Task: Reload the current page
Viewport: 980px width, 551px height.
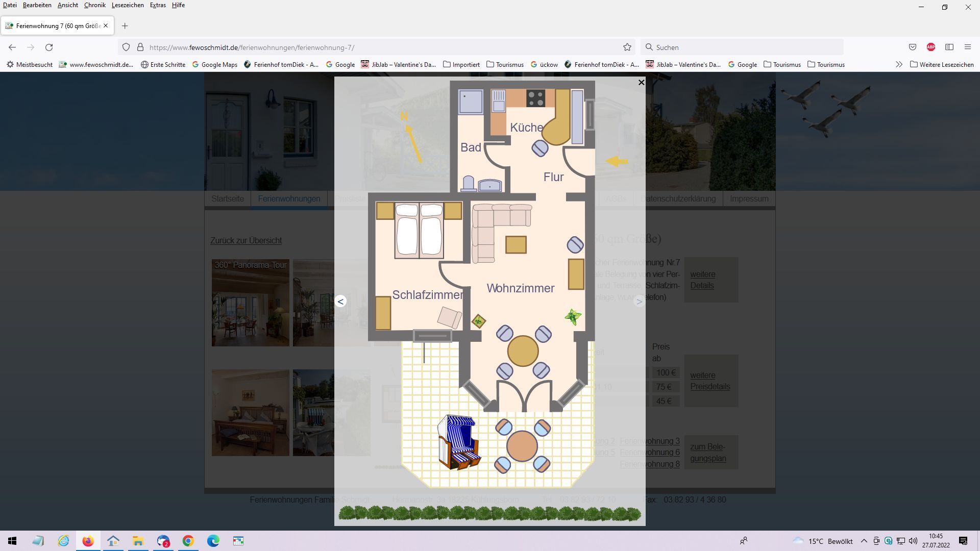Action: coord(49,47)
